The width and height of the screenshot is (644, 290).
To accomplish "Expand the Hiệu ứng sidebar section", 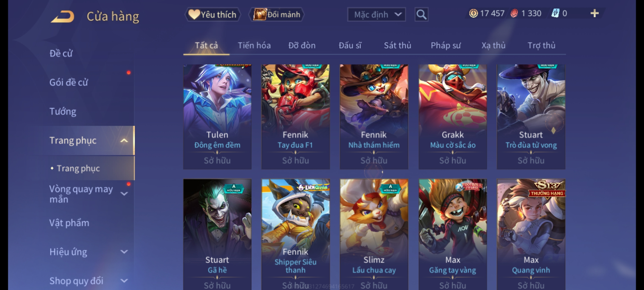I will tap(124, 252).
